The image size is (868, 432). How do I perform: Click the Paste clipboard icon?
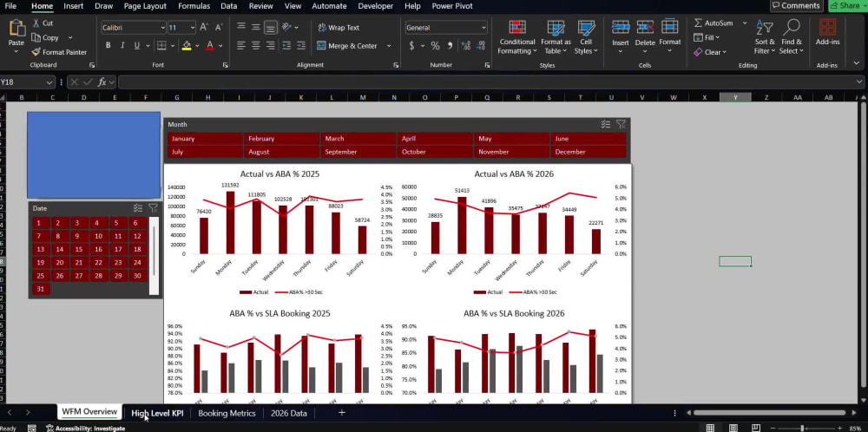(x=16, y=27)
